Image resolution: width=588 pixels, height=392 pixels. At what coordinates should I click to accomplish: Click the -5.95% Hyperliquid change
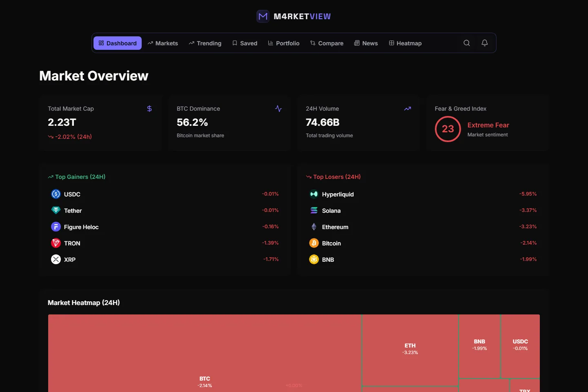pos(528,194)
